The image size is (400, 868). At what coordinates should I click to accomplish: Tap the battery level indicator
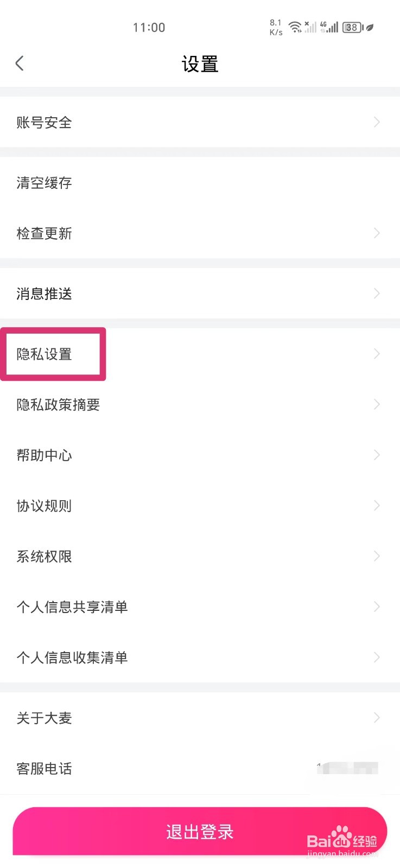(x=352, y=27)
